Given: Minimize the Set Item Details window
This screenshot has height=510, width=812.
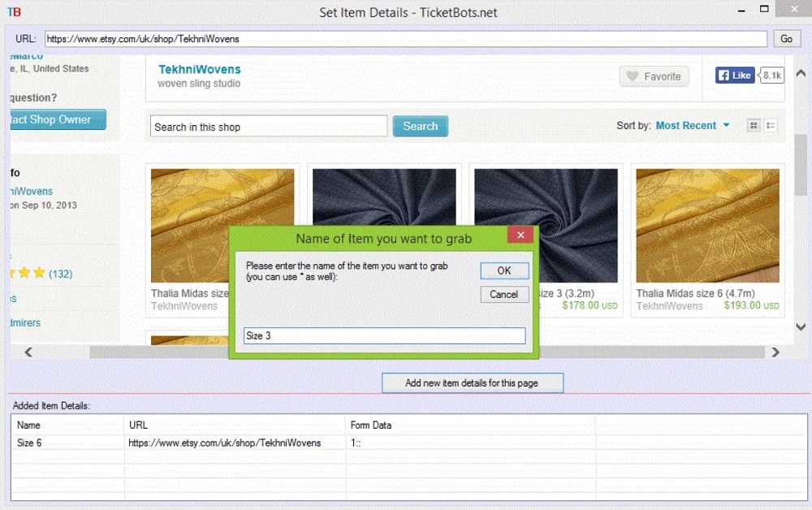Looking at the screenshot, I should pos(741,11).
